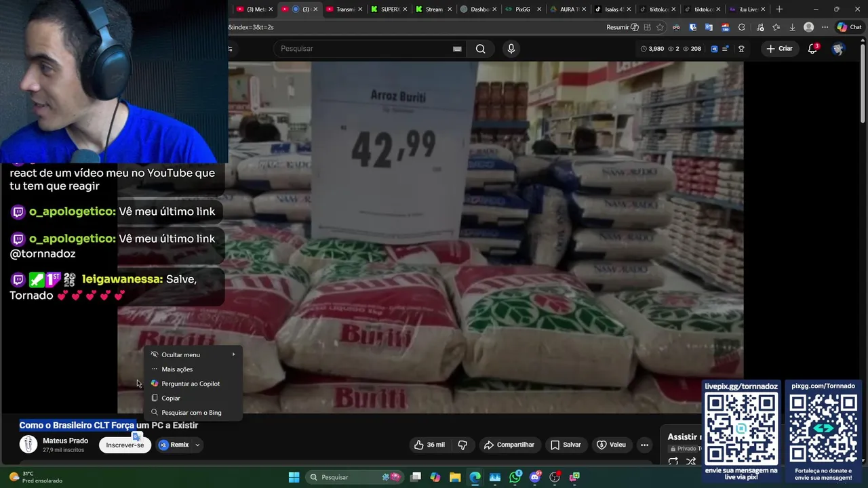Open YouTube notifications bell
This screenshot has width=868, height=488.
tap(812, 49)
